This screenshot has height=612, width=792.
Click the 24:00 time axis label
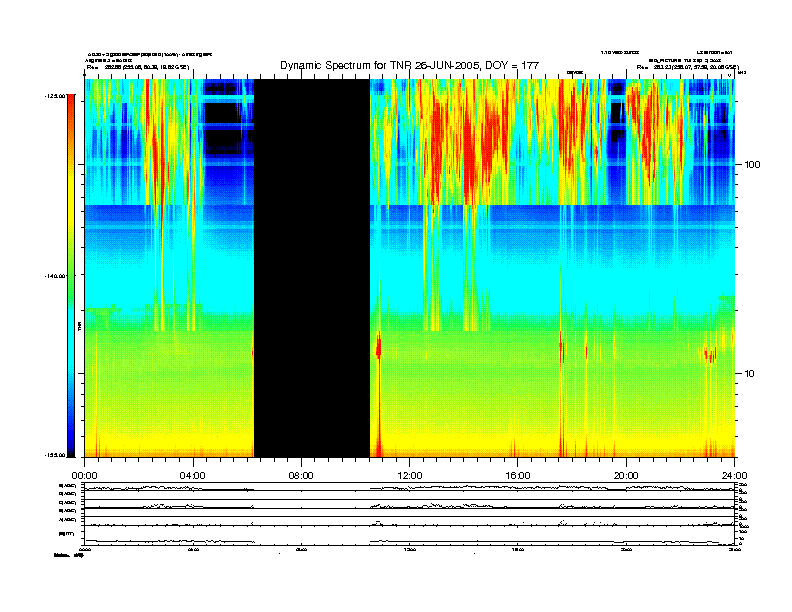pyautogui.click(x=734, y=476)
